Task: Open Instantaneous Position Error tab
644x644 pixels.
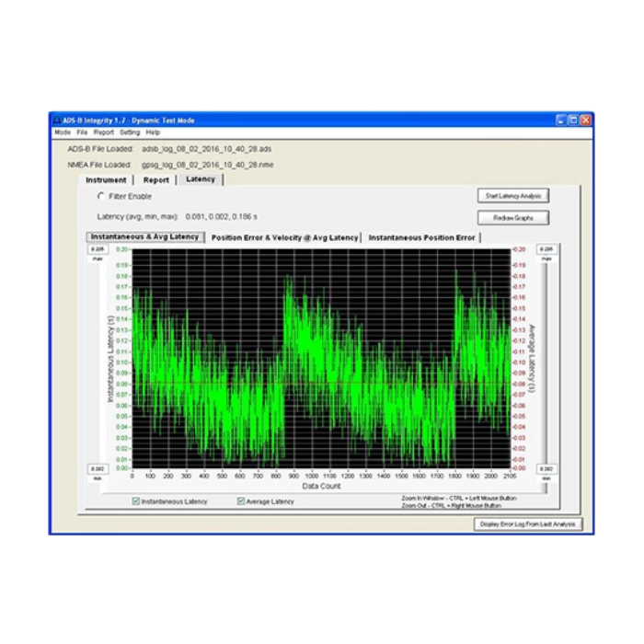Action: pyautogui.click(x=421, y=237)
